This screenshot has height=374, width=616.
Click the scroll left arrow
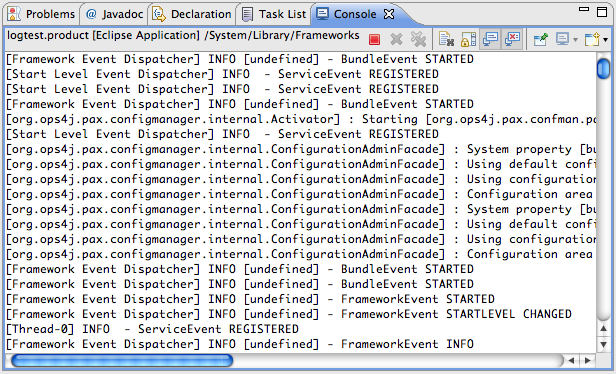(571, 360)
